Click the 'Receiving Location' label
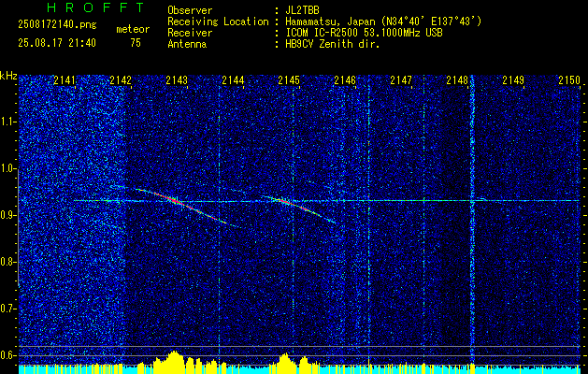This screenshot has height=374, width=588. pos(218,22)
